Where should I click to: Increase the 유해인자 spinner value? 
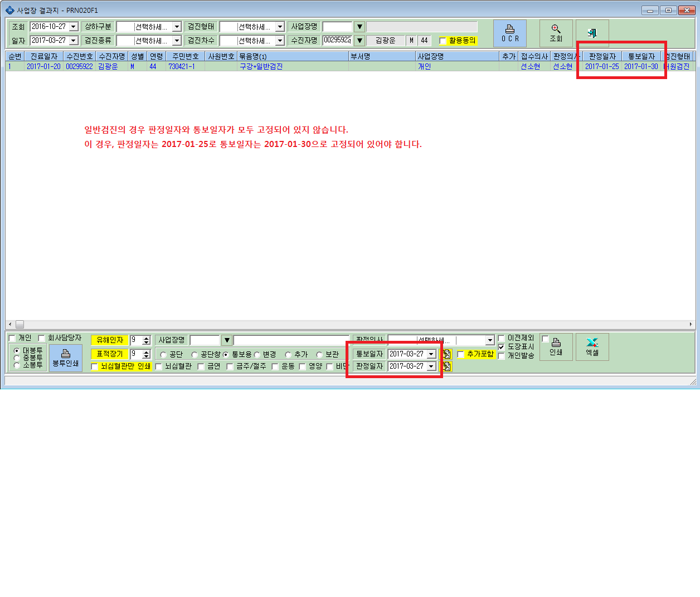pyautogui.click(x=146, y=338)
